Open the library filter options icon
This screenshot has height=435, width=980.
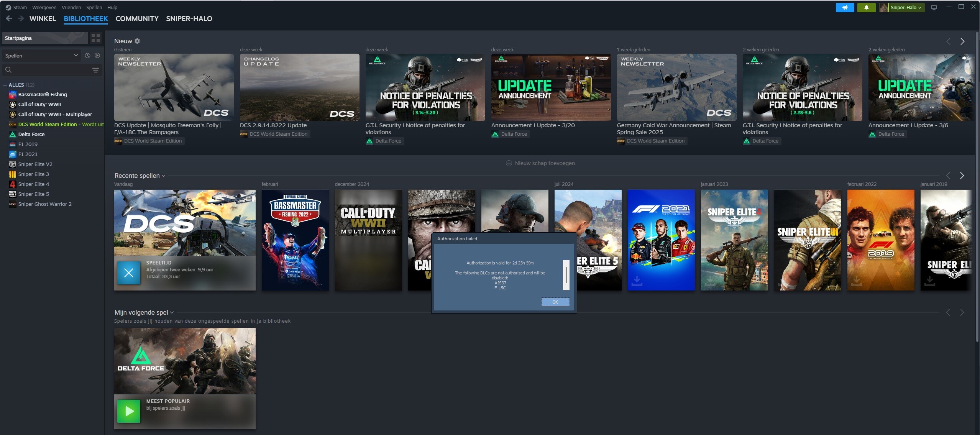tap(96, 70)
